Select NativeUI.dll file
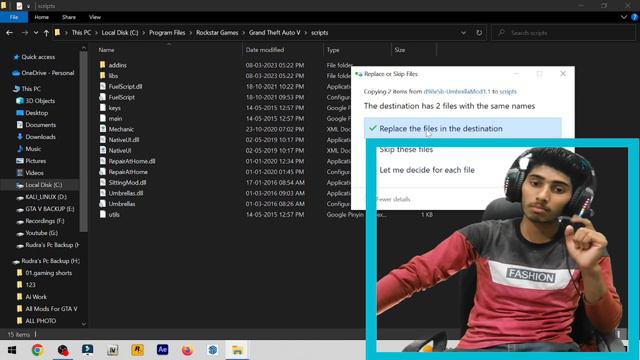Image resolution: width=640 pixels, height=360 pixels. click(124, 140)
